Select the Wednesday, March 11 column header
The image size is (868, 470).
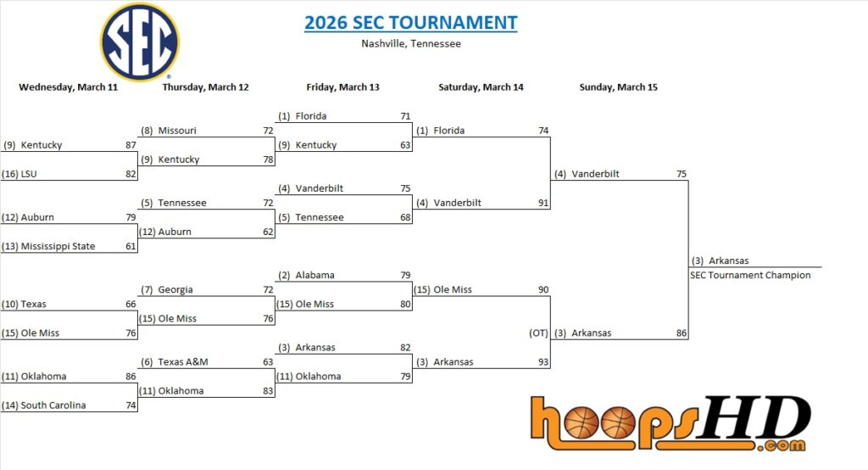point(68,87)
